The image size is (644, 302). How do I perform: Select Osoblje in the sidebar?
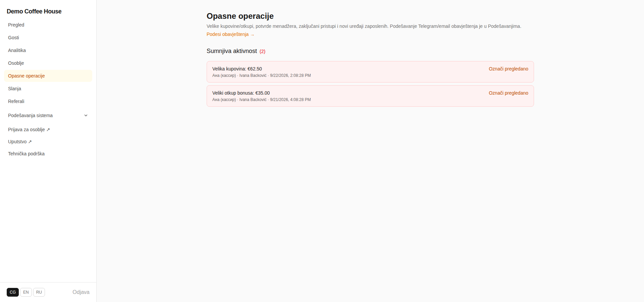pyautogui.click(x=48, y=63)
